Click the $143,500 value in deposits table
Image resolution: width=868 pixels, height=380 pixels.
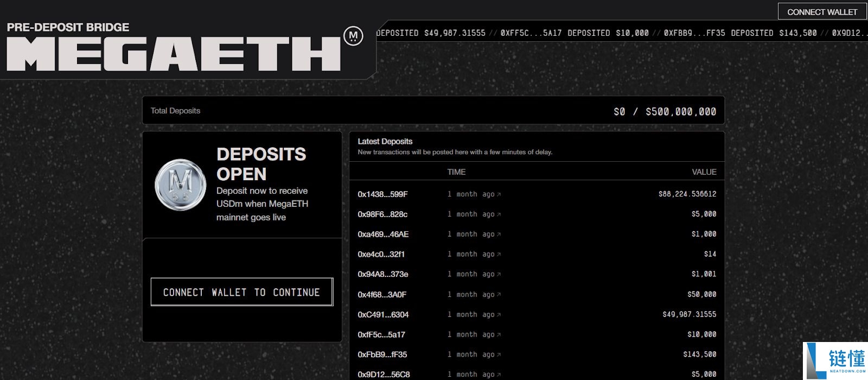699,354
